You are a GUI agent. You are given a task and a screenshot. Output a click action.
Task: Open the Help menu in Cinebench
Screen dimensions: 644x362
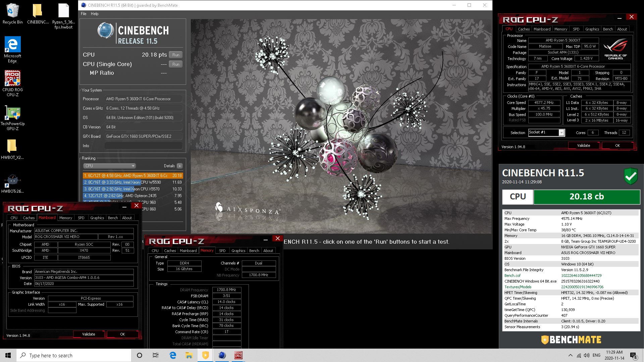tap(95, 14)
